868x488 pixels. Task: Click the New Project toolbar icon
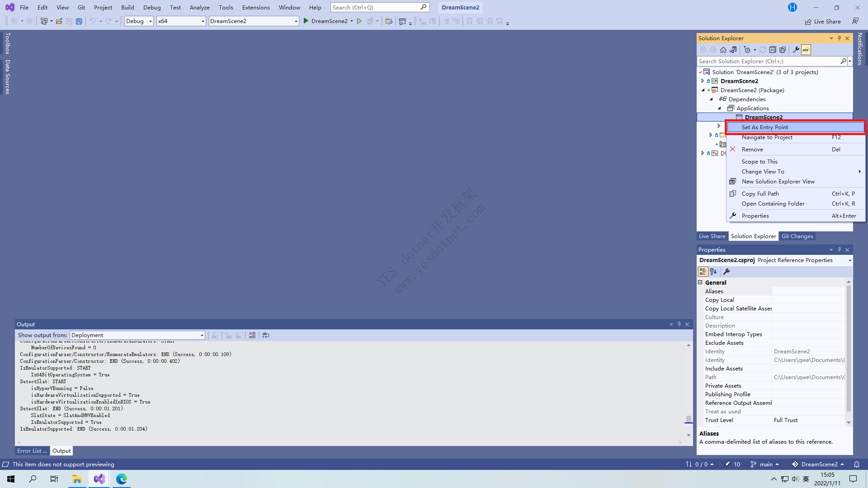(44, 21)
